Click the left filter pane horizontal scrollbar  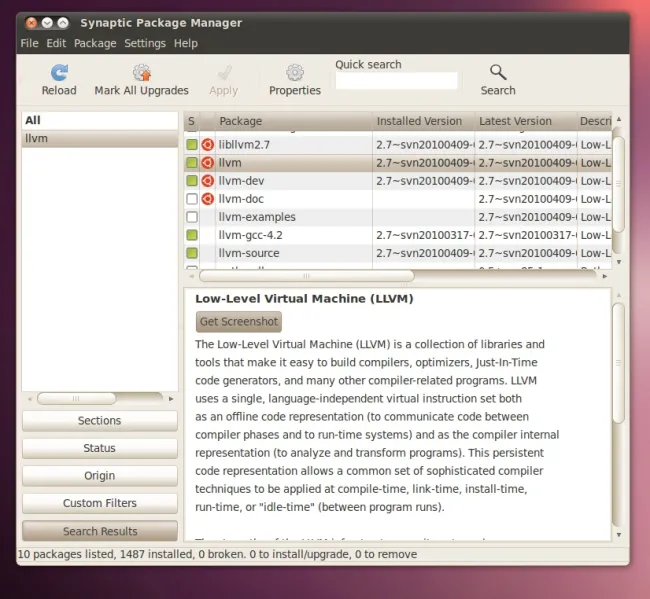(x=76, y=399)
